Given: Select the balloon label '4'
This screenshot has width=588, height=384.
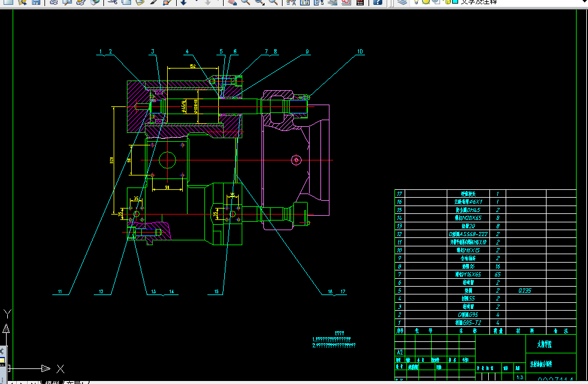Looking at the screenshot, I should click(x=187, y=52).
